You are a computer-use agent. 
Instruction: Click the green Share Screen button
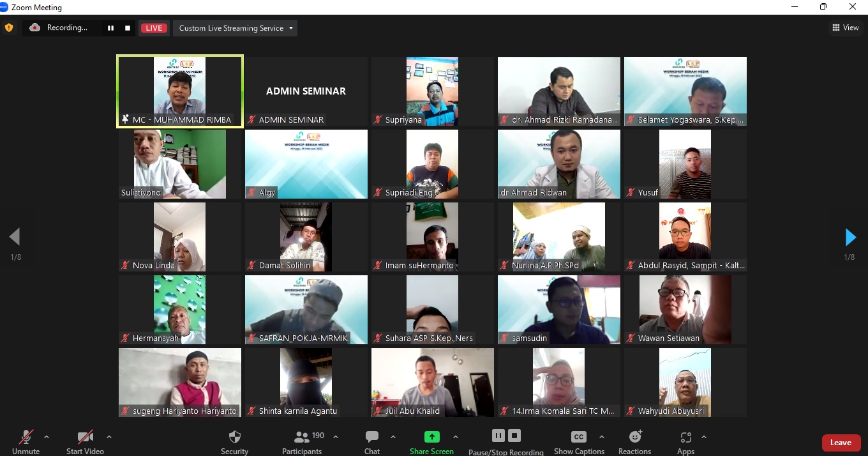432,437
